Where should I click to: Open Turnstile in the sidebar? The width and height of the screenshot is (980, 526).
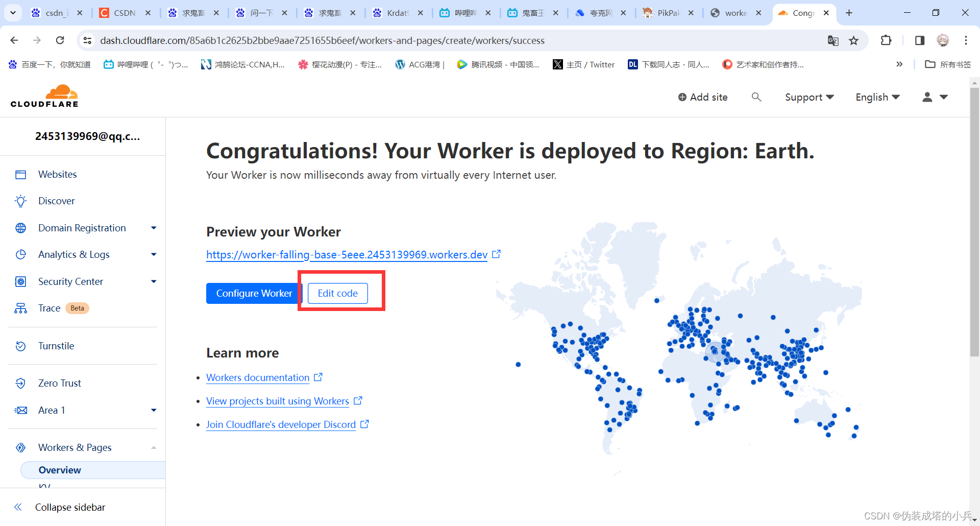(x=56, y=346)
